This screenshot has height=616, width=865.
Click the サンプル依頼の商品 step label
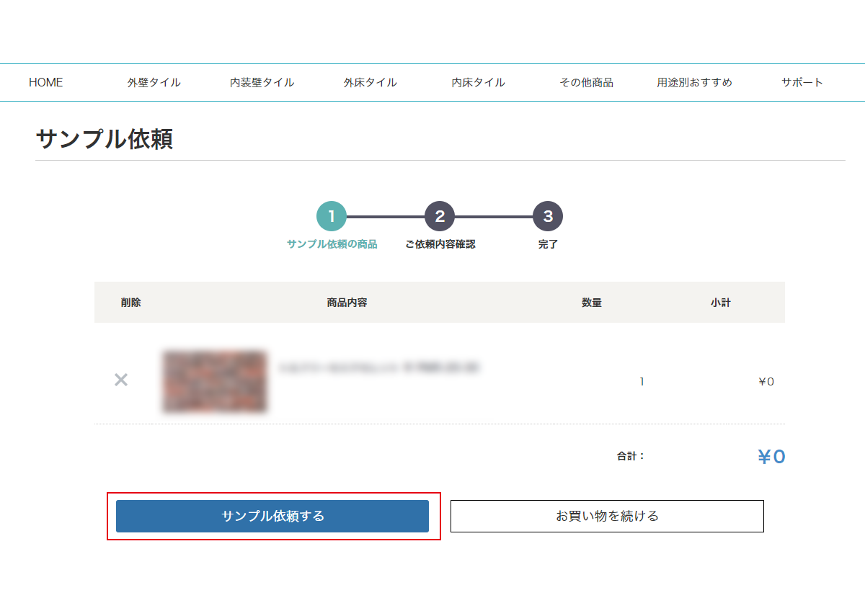click(x=332, y=244)
